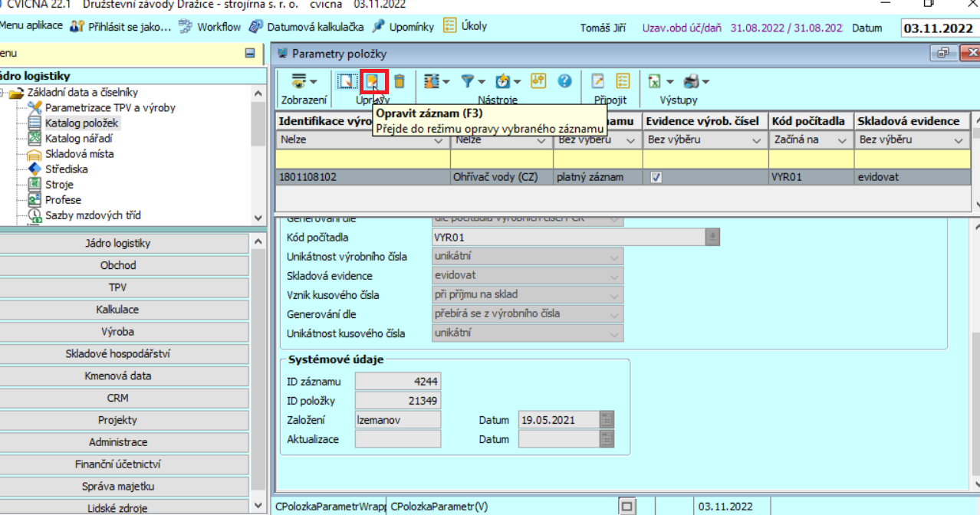The image size is (980, 515).
Task: Click the trash delete record icon
Action: point(399,81)
